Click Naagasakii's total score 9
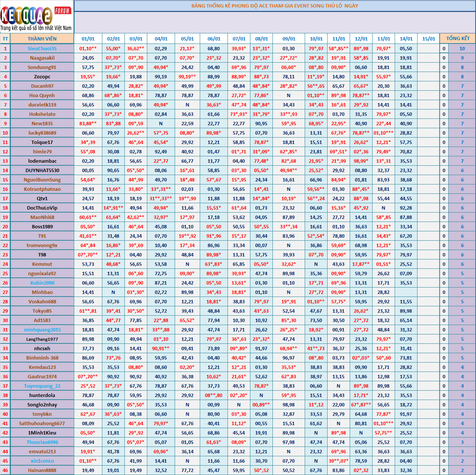 (x=462, y=58)
